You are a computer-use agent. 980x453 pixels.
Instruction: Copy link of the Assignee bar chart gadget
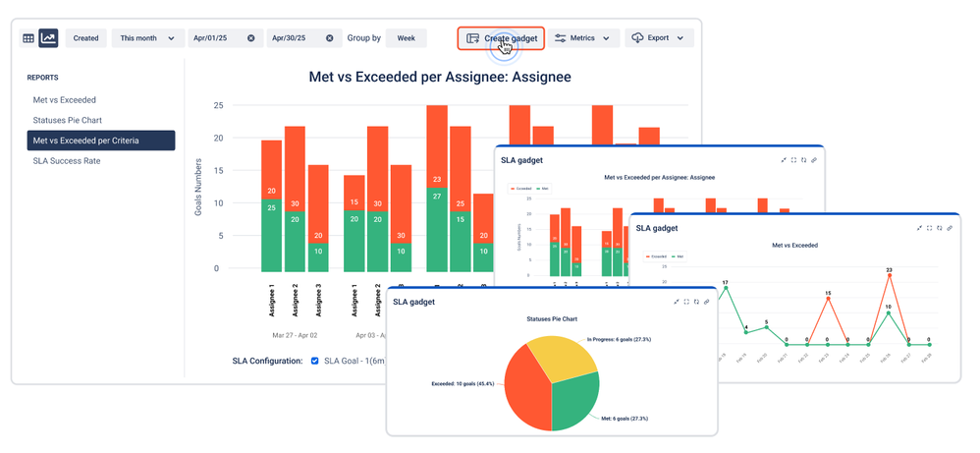[x=814, y=160]
